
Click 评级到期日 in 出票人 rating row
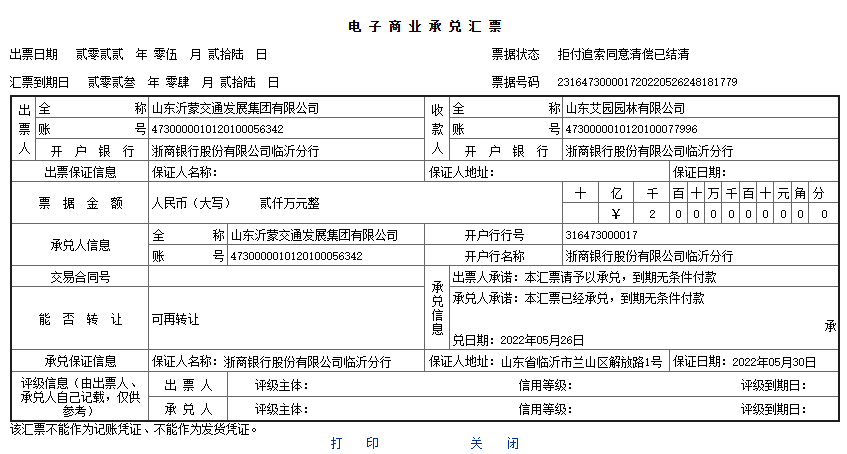(774, 385)
